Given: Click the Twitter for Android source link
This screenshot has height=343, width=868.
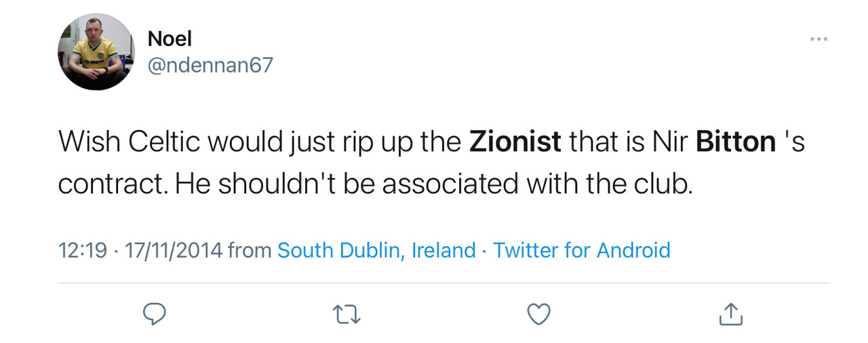Looking at the screenshot, I should [x=581, y=250].
